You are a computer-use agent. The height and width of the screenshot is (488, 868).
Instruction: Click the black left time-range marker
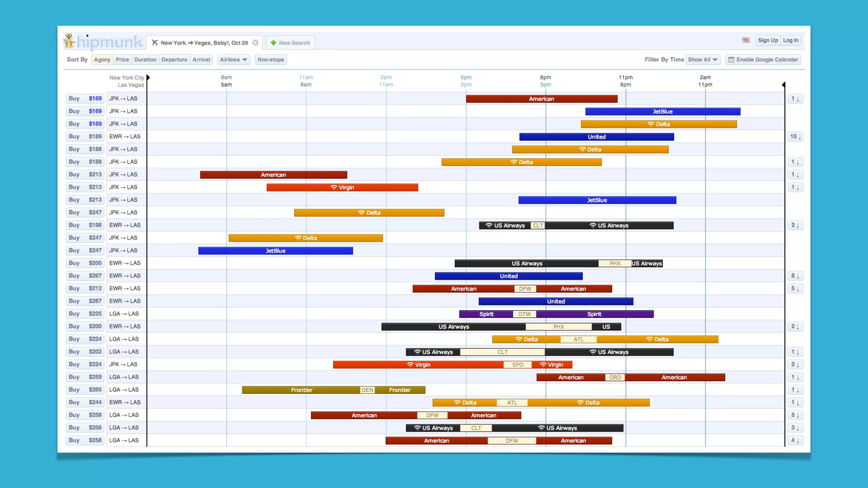(x=148, y=78)
